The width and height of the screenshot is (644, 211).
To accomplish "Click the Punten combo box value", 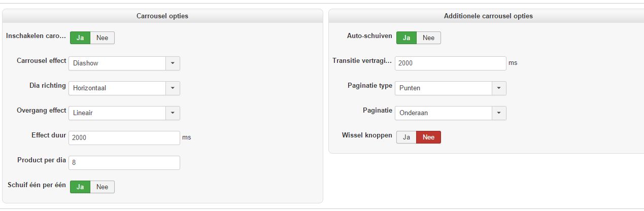I will point(444,88).
